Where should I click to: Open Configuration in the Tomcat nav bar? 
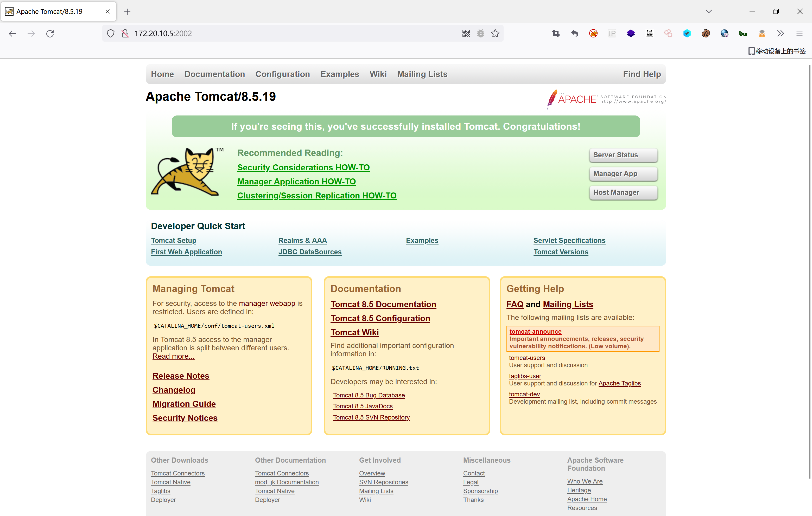pos(282,74)
